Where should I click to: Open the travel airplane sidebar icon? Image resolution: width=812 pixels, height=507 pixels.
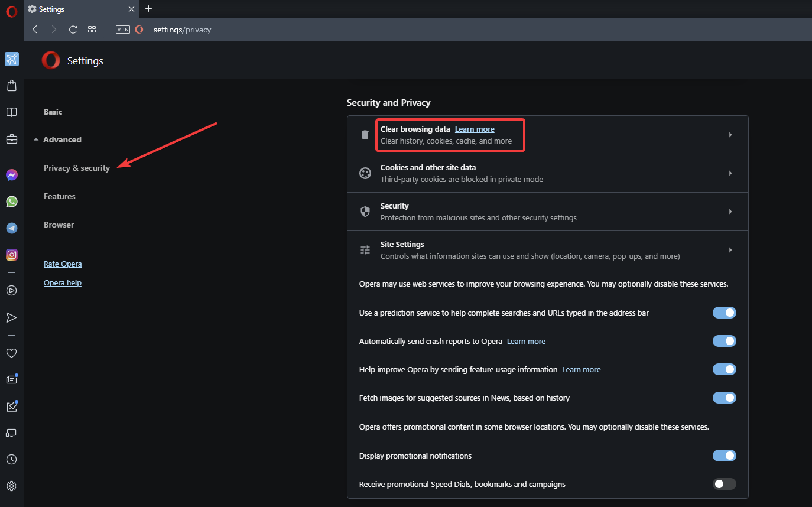pyautogui.click(x=11, y=59)
